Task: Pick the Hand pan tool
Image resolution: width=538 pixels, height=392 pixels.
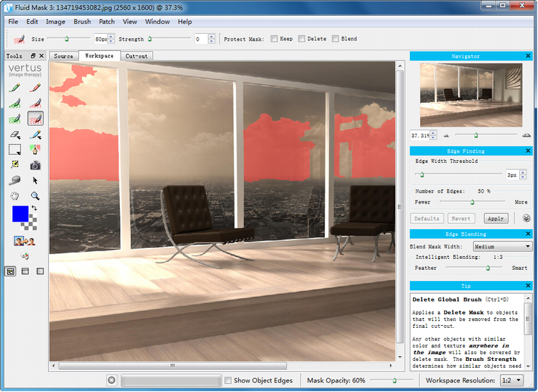Action: point(14,196)
